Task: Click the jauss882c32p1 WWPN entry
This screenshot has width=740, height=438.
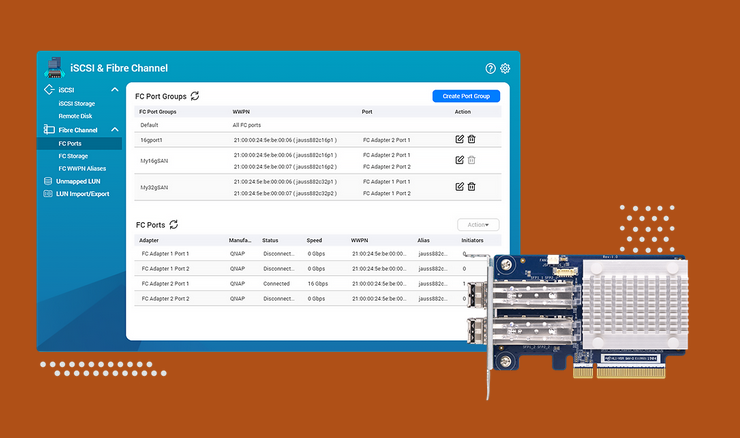Action: (x=285, y=182)
